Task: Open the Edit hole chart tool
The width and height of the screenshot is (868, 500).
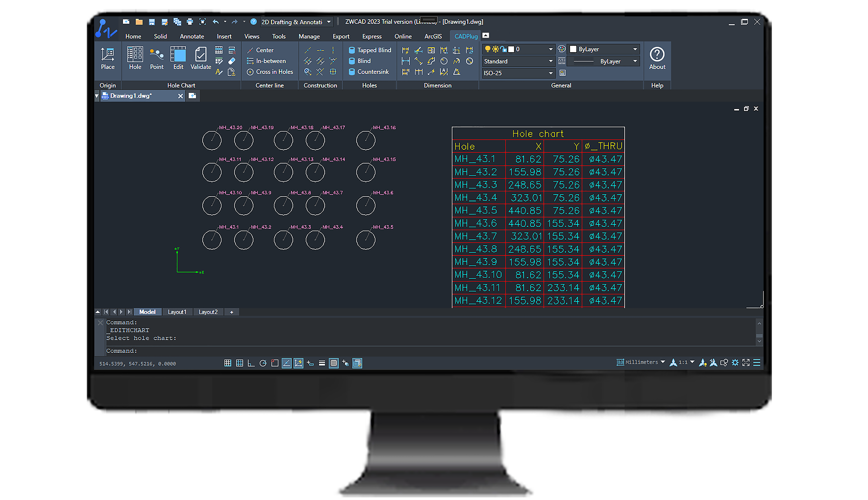Action: [178, 58]
